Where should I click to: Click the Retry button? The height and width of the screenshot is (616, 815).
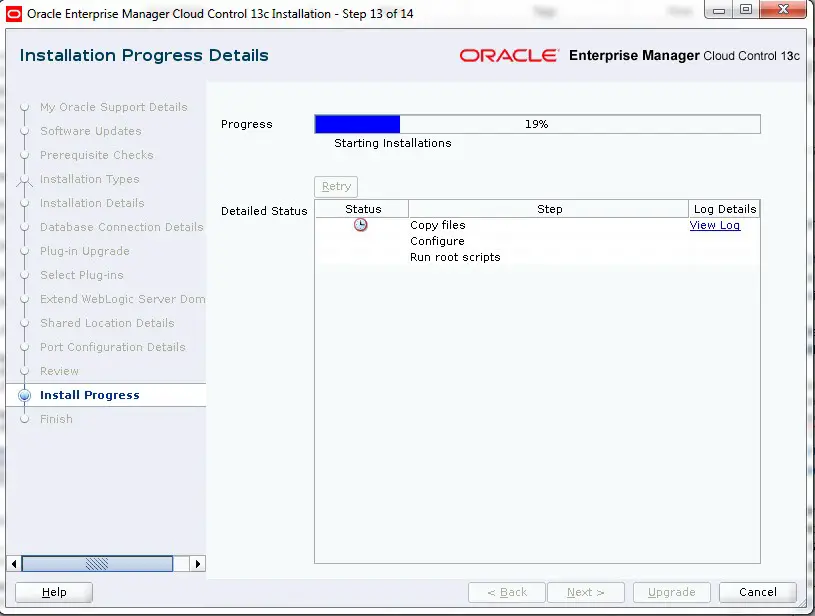pyautogui.click(x=336, y=187)
